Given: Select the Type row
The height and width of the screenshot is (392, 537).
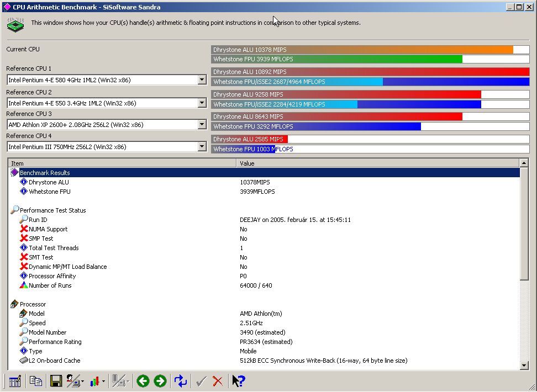Looking at the screenshot, I should (x=264, y=351).
